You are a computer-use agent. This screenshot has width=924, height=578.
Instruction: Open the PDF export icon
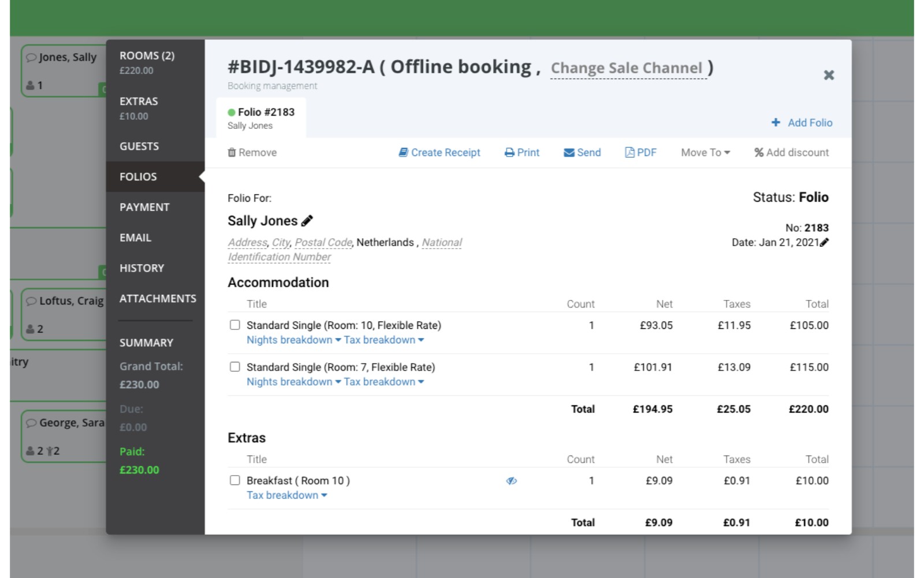point(629,152)
